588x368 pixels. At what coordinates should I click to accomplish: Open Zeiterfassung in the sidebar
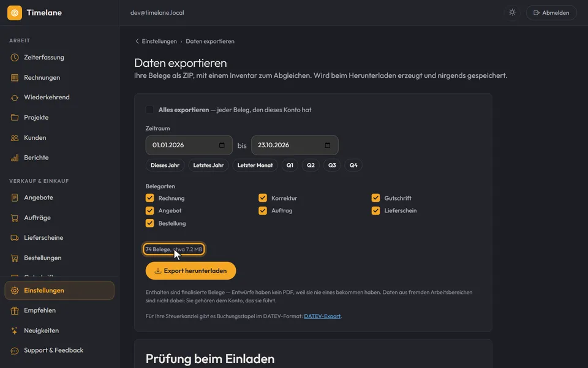(59, 58)
